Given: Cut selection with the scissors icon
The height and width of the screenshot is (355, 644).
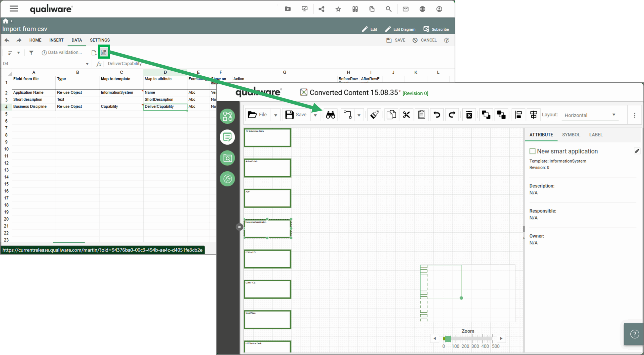Looking at the screenshot, I should click(406, 115).
